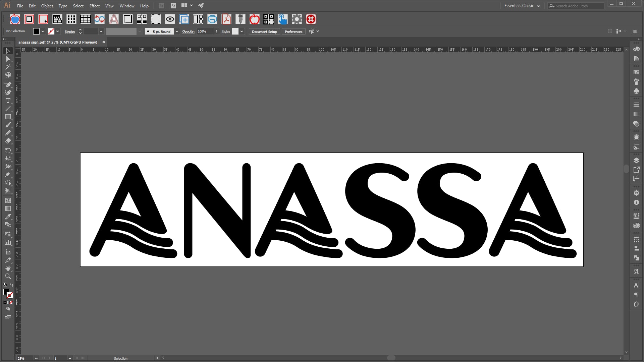Choose the Artboard tool
The height and width of the screenshot is (362, 644).
(8, 252)
